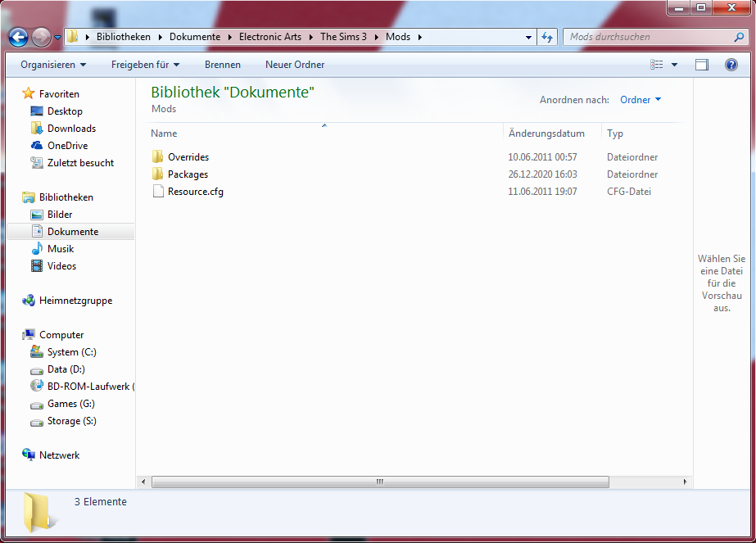This screenshot has height=543, width=756.
Task: Click the CFG-Datei type cell
Action: [x=629, y=192]
